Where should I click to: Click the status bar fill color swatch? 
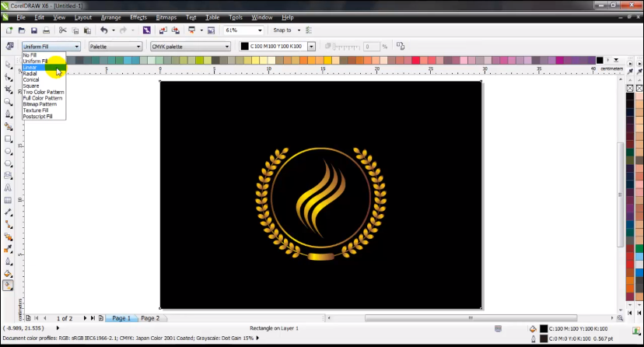(544, 328)
